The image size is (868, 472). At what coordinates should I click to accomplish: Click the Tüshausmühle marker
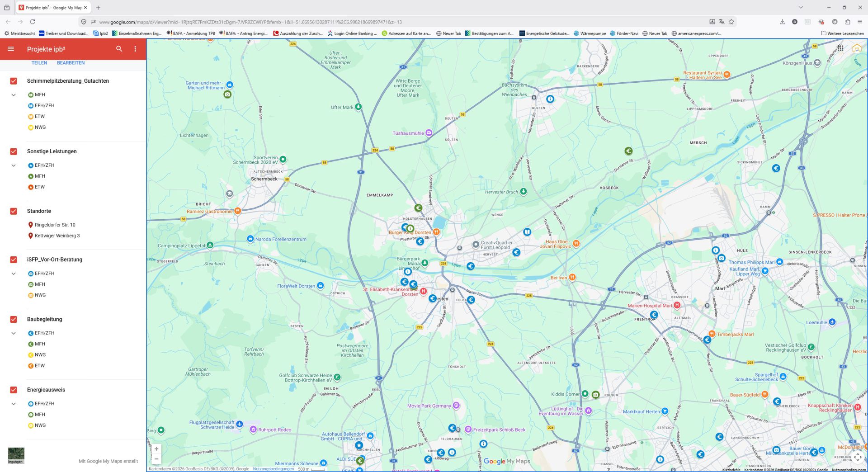click(x=429, y=133)
